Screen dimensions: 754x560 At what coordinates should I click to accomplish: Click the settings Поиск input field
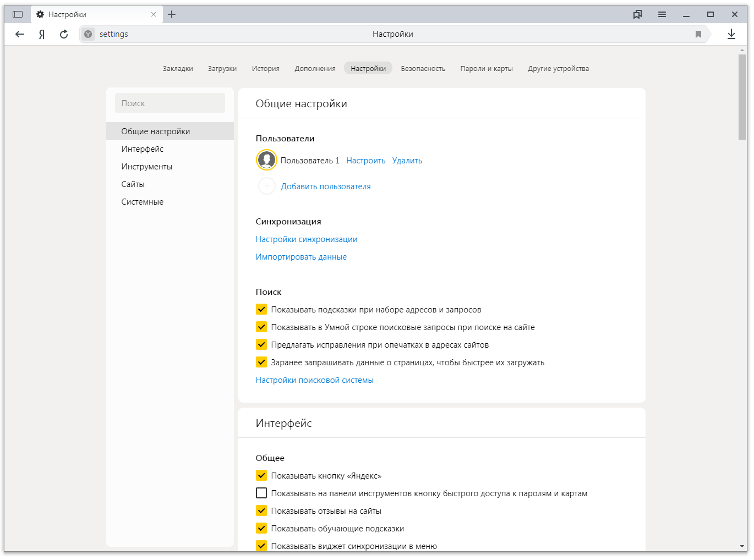point(170,103)
